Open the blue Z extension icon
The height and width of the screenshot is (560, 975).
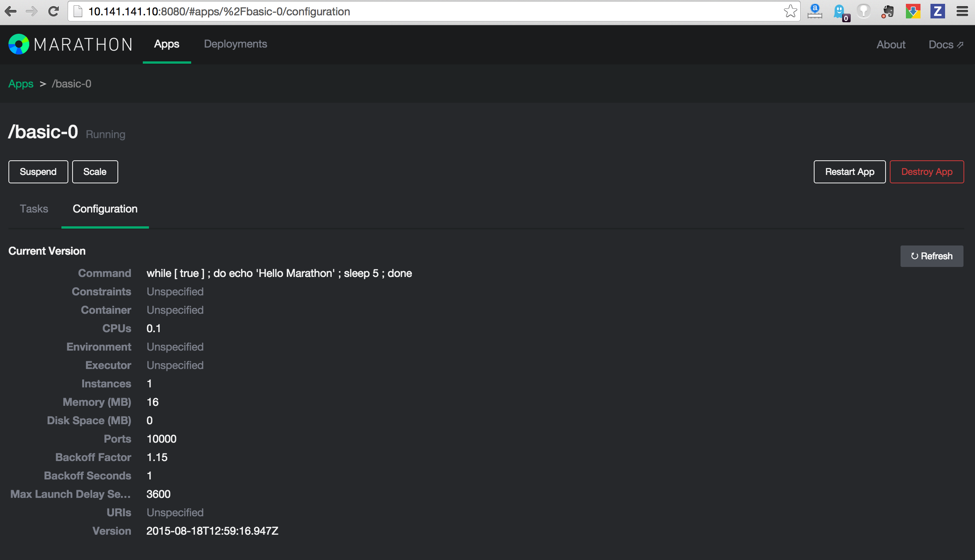point(937,11)
